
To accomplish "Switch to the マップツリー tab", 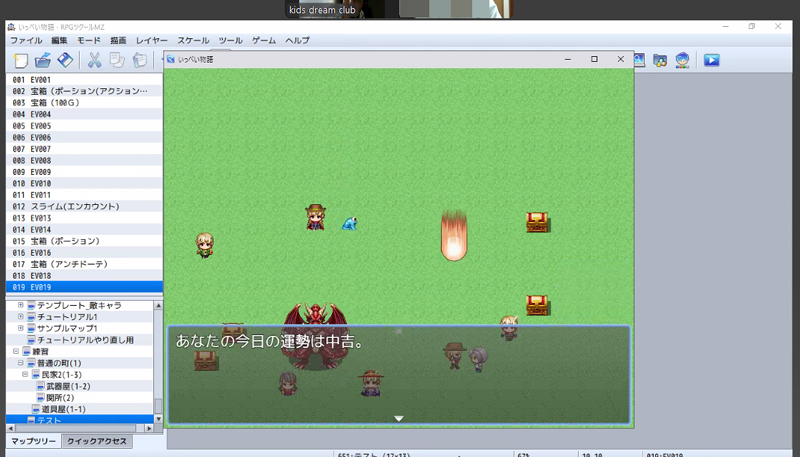I will 34,441.
